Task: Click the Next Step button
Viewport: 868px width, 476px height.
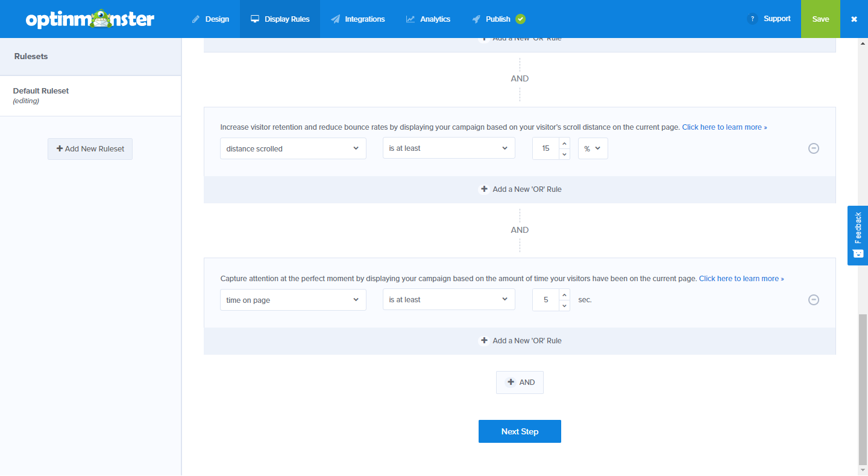Action: [x=520, y=431]
